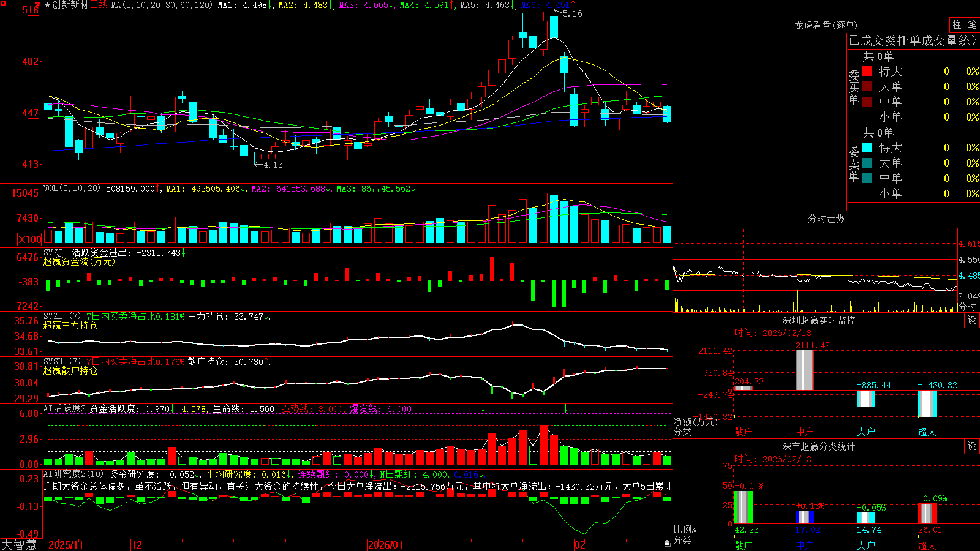The height and width of the screenshot is (551, 980).
Task: Select the 2026/01 date marker on timeline
Action: 386,545
